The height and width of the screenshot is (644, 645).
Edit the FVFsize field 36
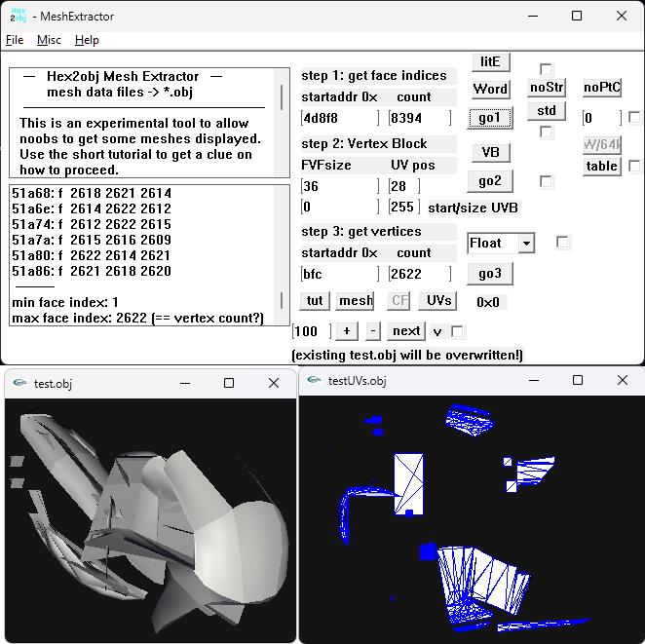click(x=340, y=186)
